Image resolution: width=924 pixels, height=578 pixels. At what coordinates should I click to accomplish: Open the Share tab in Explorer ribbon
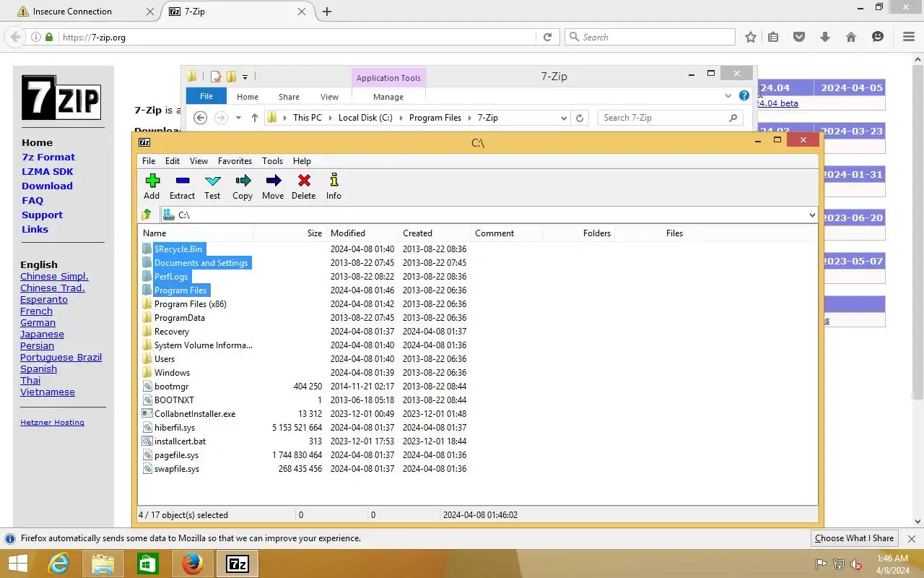click(289, 97)
